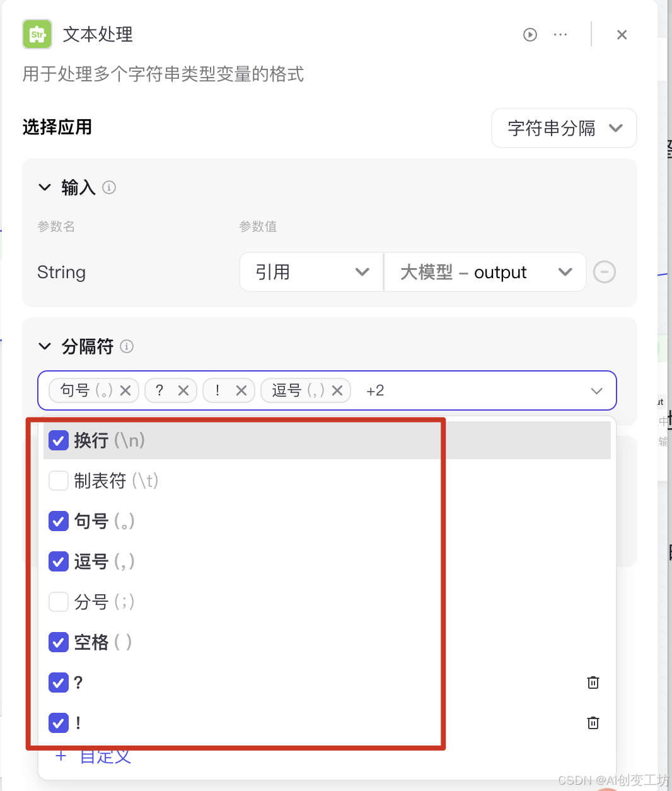Remove the ? separator tag
The image size is (672, 791).
(x=183, y=390)
